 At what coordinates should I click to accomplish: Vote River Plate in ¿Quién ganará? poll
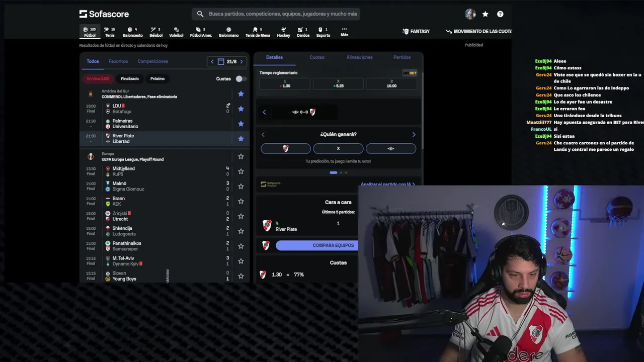286,148
